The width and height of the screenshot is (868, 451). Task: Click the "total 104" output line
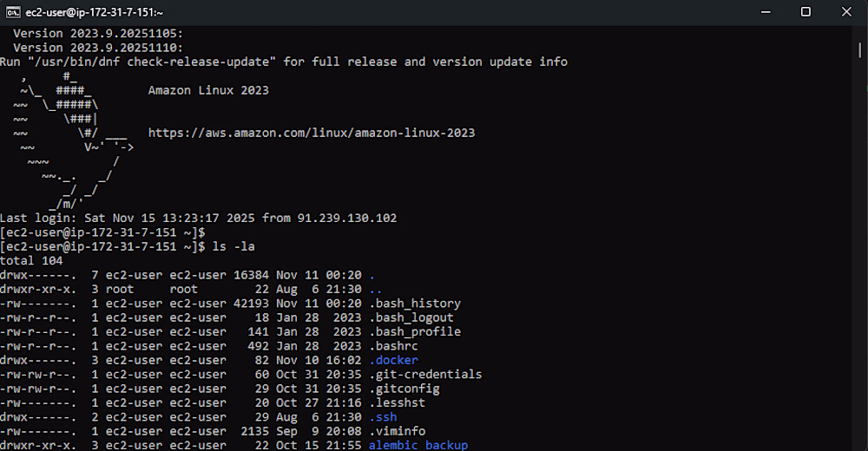[31, 261]
